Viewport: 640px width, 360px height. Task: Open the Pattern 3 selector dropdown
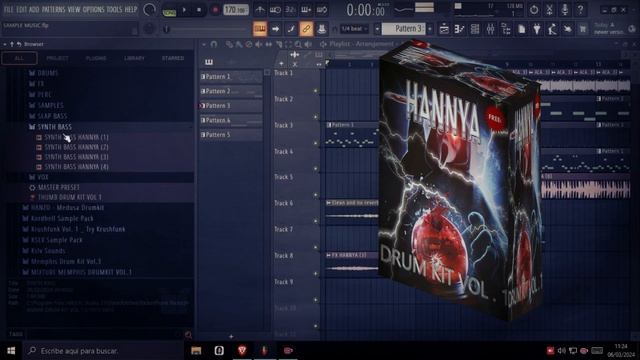403,29
